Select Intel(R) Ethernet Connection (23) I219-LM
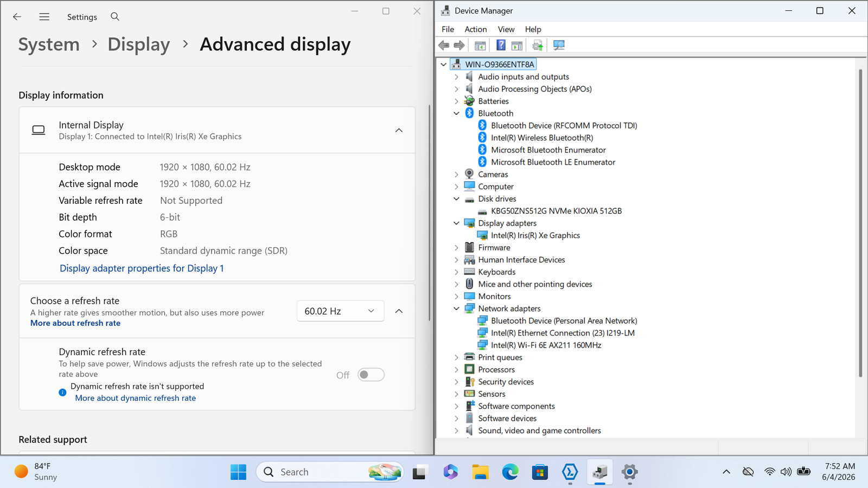The image size is (868, 488). point(563,333)
